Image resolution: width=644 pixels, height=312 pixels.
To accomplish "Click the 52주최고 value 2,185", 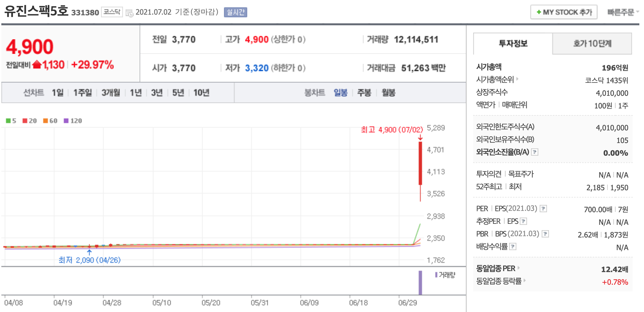I will (595, 188).
